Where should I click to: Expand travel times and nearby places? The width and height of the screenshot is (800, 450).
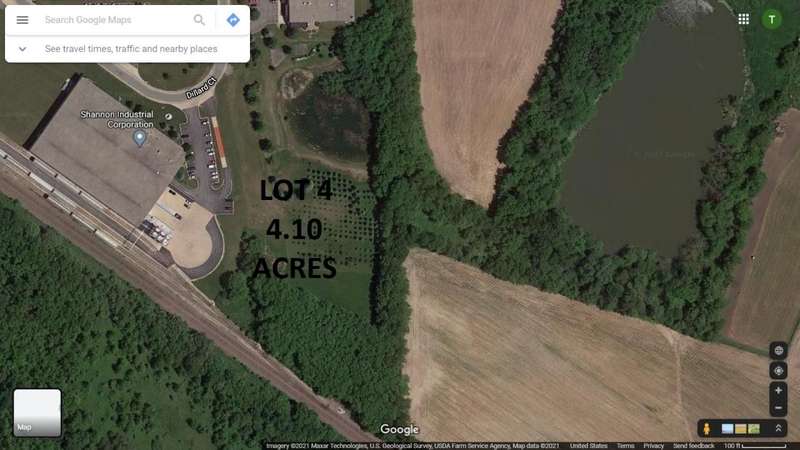coord(22,49)
